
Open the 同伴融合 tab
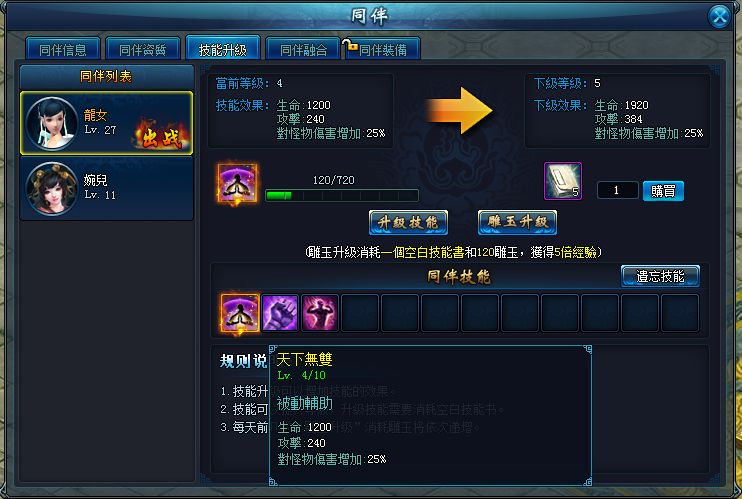pyautogui.click(x=303, y=49)
